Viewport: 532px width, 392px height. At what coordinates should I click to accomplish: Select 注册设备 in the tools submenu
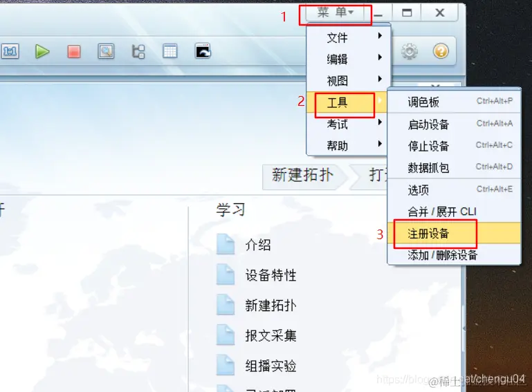(x=454, y=233)
